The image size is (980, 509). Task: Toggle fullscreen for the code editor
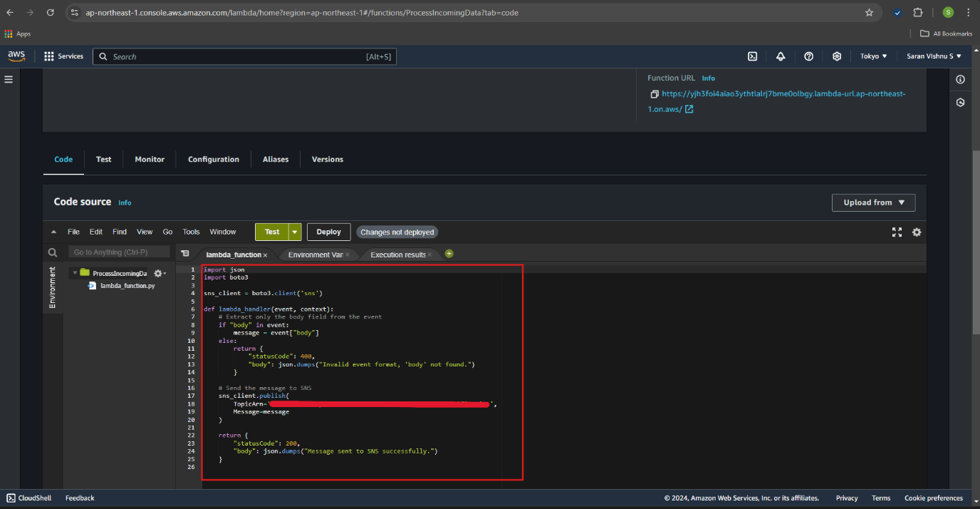click(897, 232)
